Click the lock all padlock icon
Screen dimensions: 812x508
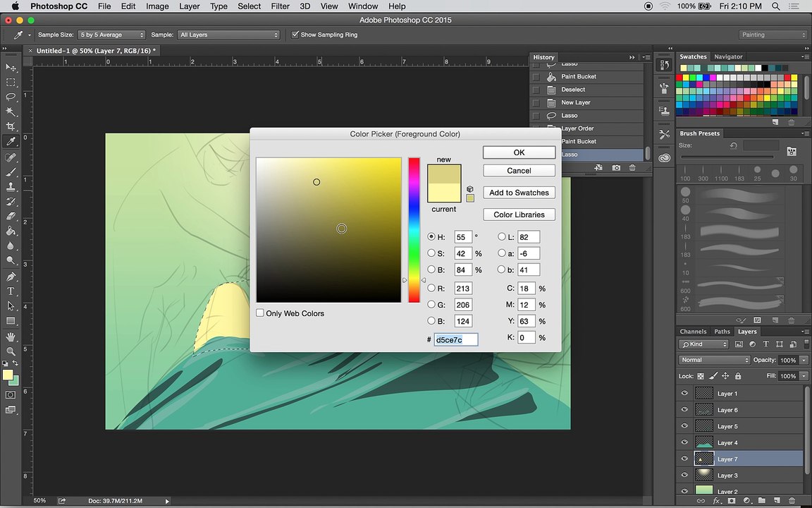tap(738, 376)
